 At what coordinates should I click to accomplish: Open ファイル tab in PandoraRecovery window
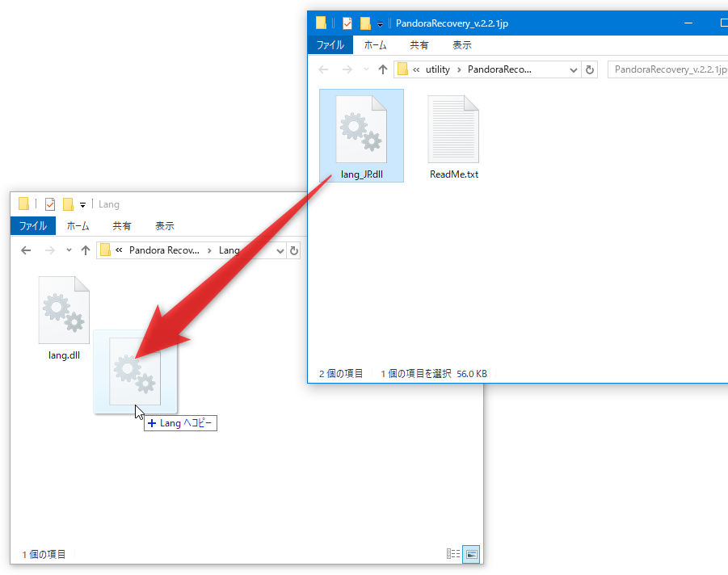pos(330,45)
